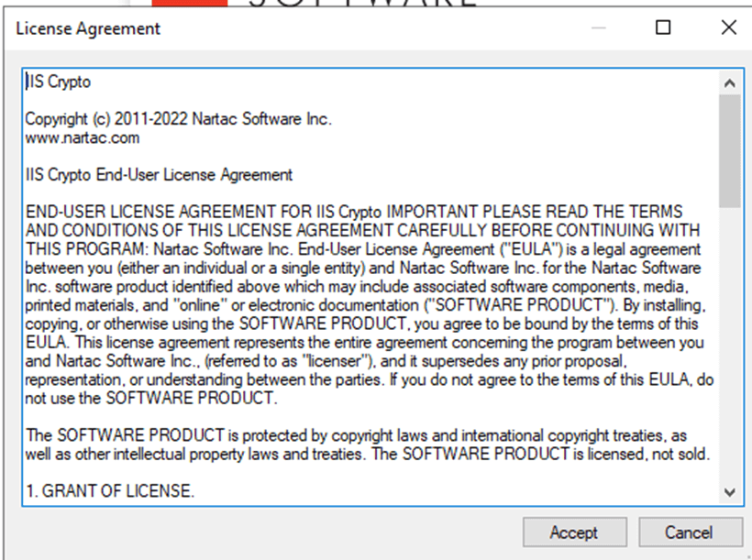The width and height of the screenshot is (752, 560).
Task: Place cursor on first 'IIS Crypto' line
Action: click(x=58, y=82)
